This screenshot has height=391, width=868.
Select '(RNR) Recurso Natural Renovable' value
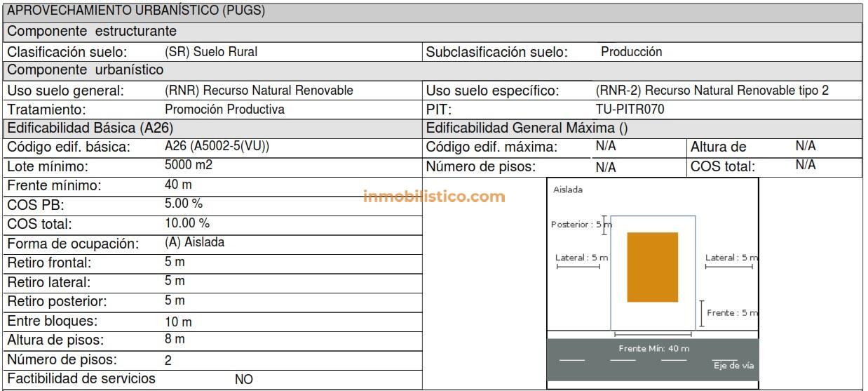(x=259, y=91)
